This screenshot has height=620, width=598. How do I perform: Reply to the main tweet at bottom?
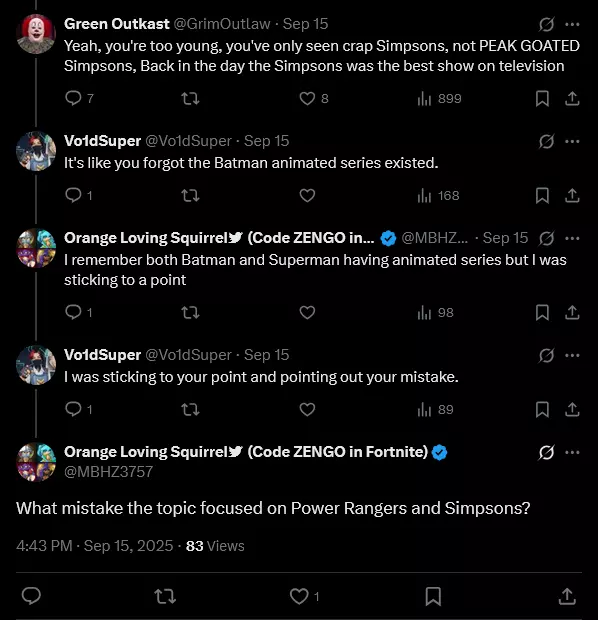click(31, 596)
